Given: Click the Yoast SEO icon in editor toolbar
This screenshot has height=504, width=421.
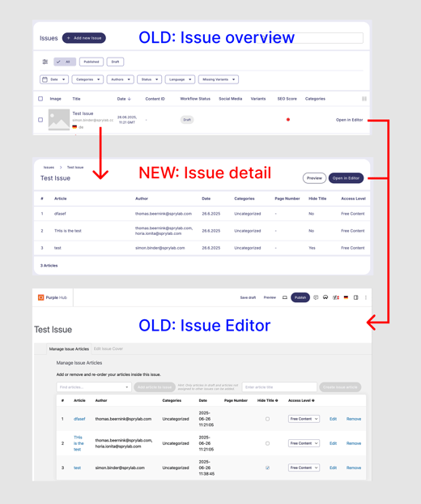Looking at the screenshot, I should point(336,297).
